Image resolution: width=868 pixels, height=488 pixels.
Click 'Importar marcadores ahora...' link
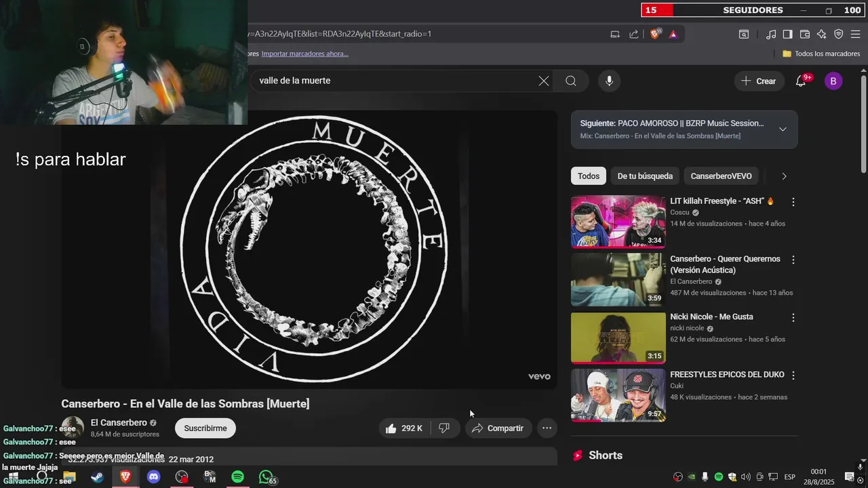click(x=305, y=54)
